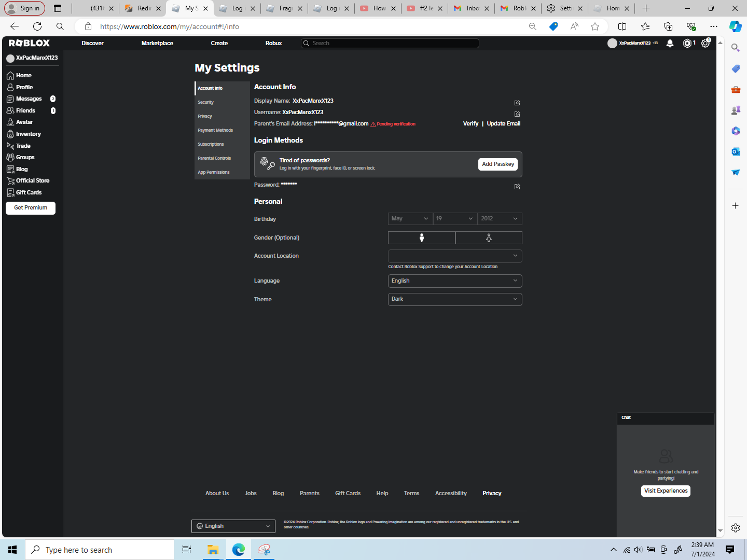Open the birthday year dropdown

[500, 219]
